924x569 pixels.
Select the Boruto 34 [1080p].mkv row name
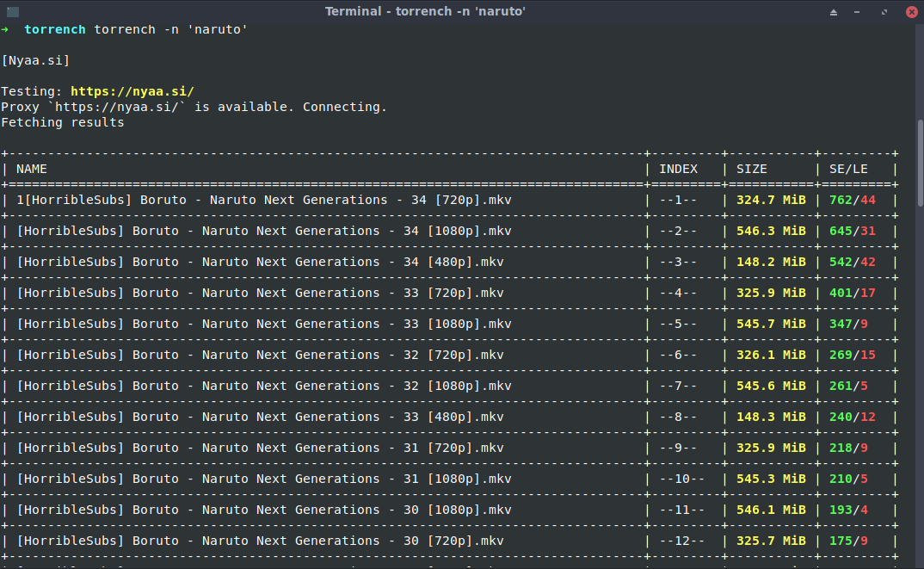(x=264, y=231)
